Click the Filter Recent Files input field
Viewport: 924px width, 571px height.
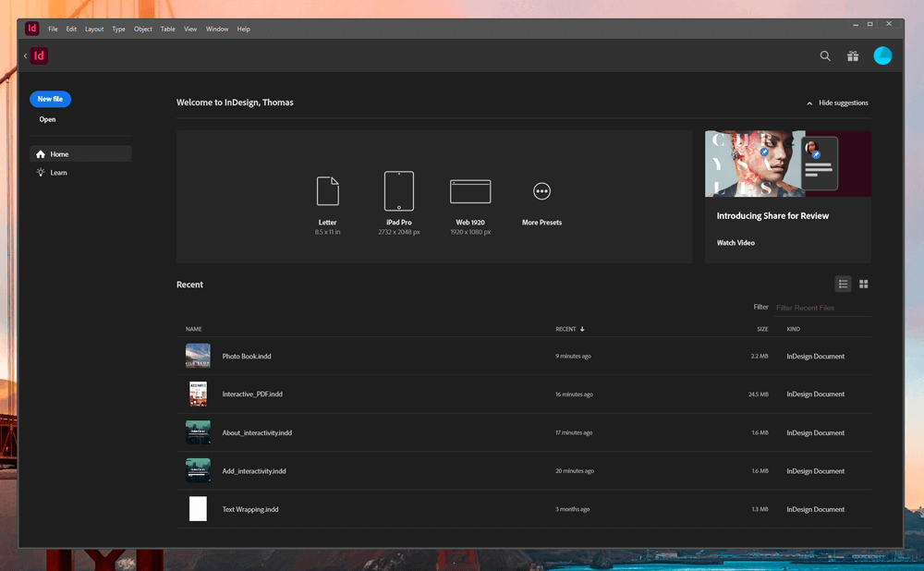click(822, 308)
